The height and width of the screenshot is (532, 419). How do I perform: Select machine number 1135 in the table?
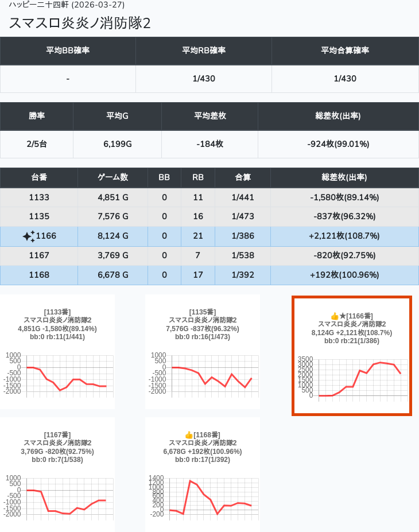(39, 217)
